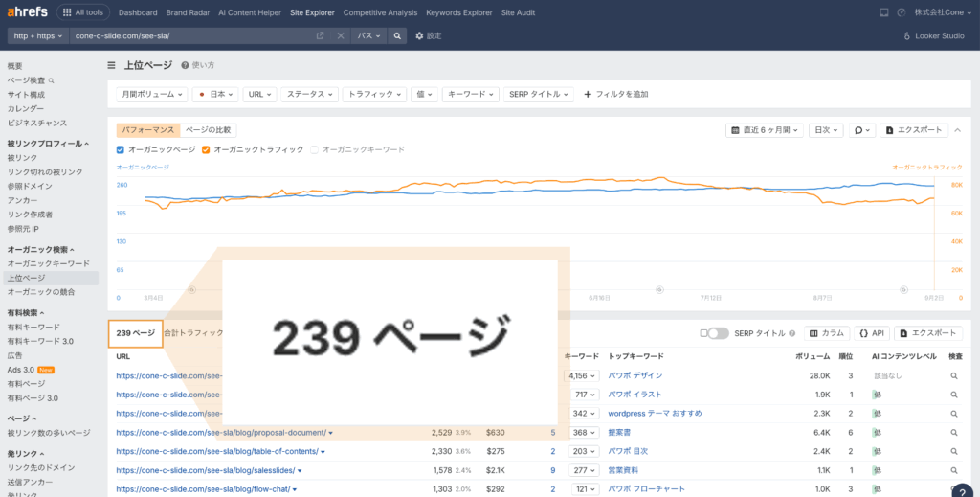
Task: Open the 株式会社Cone account menu
Action: [x=943, y=12]
